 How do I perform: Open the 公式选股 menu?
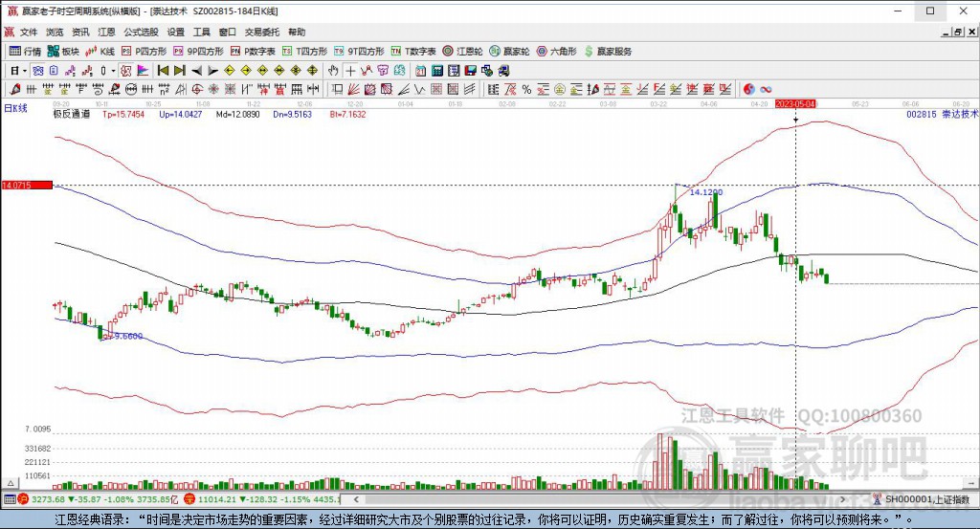140,32
